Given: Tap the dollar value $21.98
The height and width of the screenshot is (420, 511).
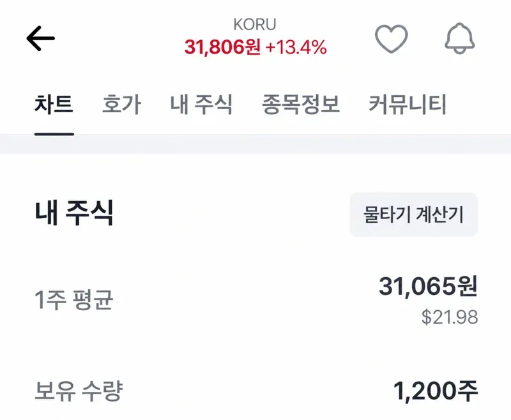Looking at the screenshot, I should [x=450, y=317].
